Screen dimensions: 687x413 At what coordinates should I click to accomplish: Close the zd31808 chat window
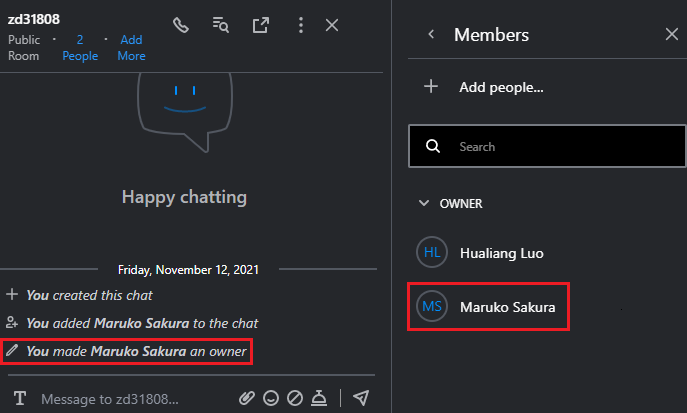tap(332, 25)
